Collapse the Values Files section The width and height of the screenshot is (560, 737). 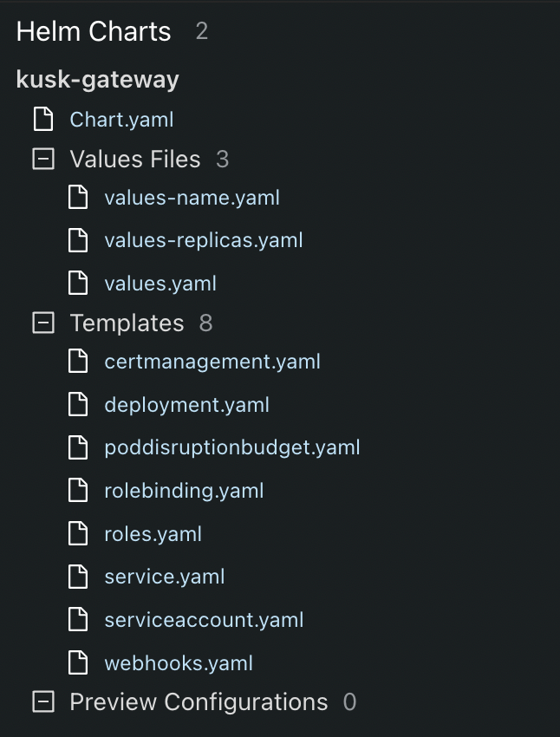[x=43, y=159]
